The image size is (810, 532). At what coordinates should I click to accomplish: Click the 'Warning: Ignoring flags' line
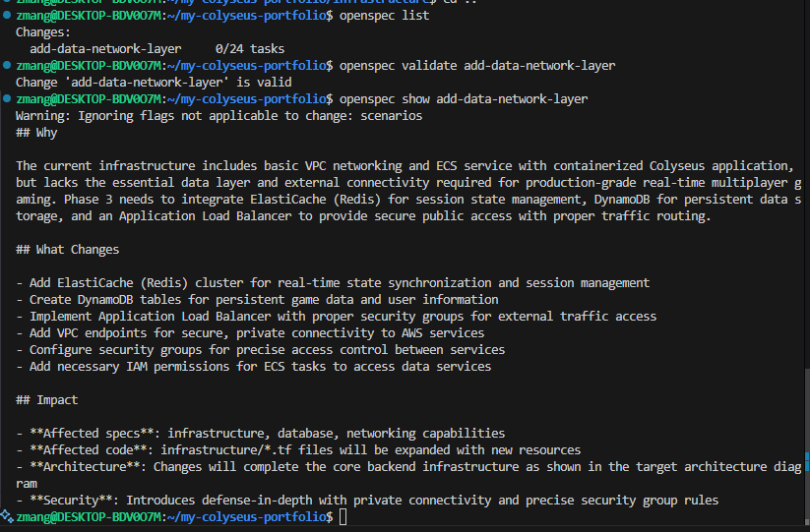click(218, 116)
